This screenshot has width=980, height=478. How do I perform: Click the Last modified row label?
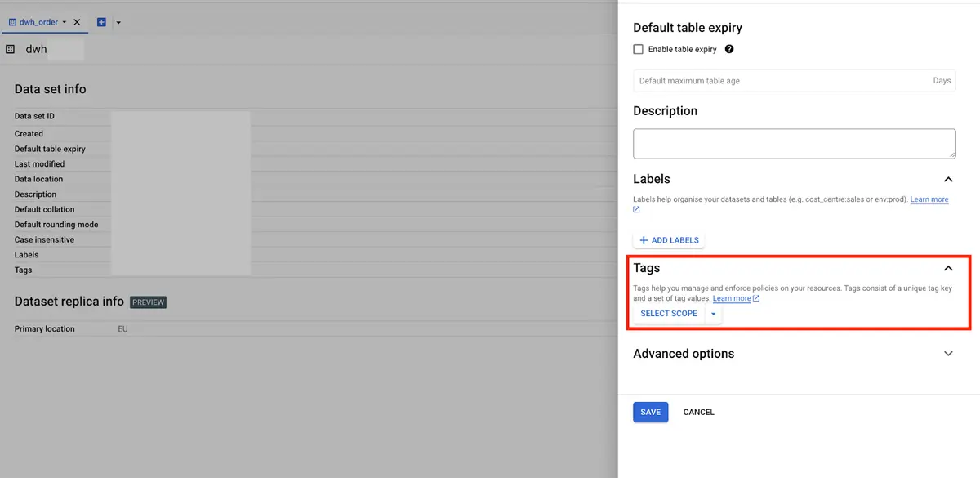click(x=39, y=164)
